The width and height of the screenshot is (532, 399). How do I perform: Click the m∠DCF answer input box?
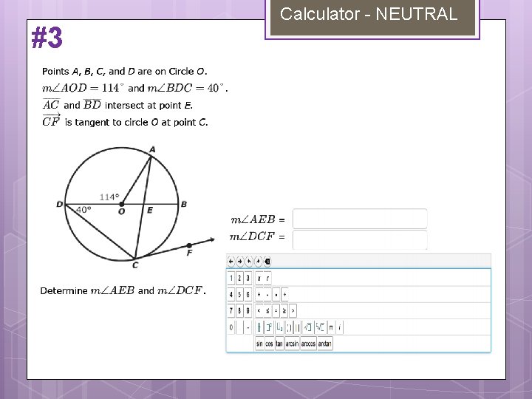[x=360, y=240]
